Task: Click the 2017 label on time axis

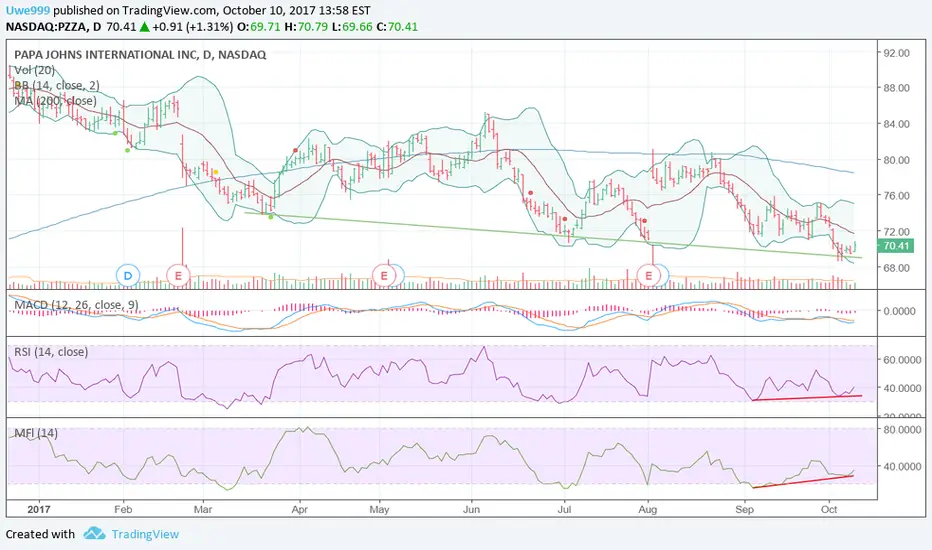Action: tap(39, 510)
